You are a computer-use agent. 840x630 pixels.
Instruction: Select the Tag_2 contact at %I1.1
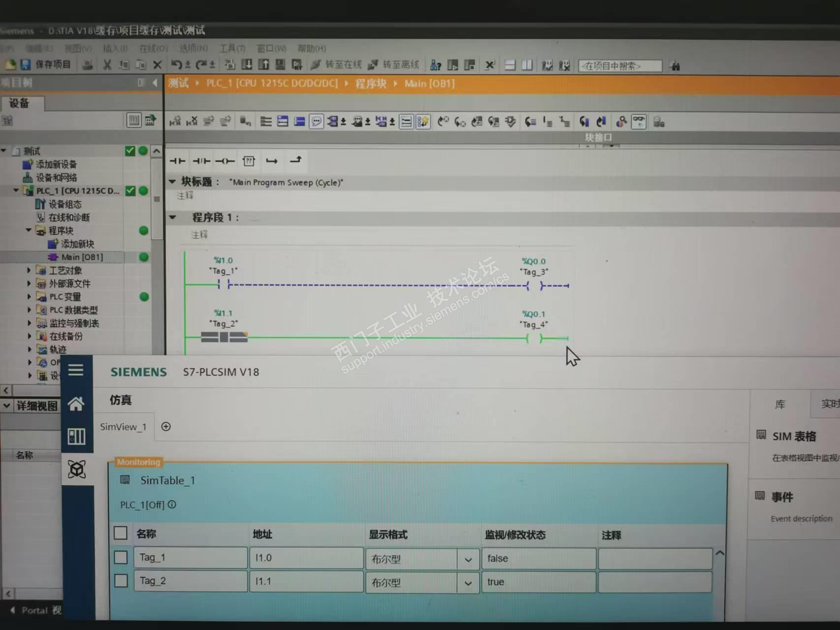pyautogui.click(x=224, y=337)
